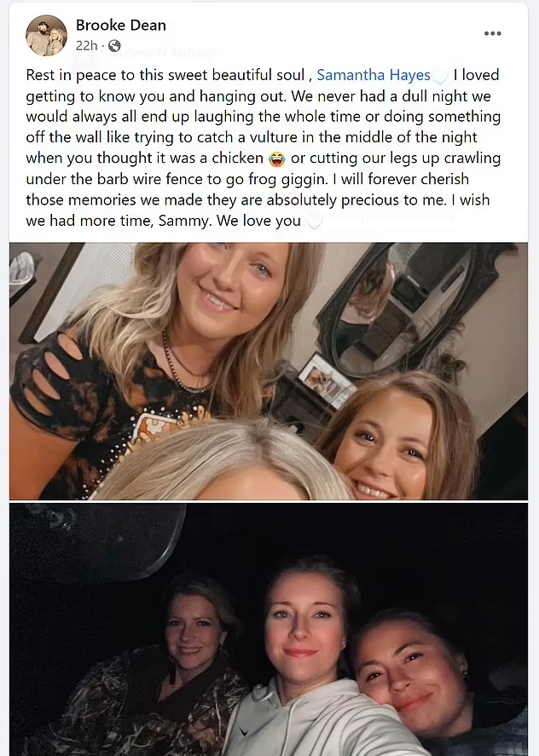Click the globe public privacy icon
The width and height of the screenshot is (539, 756).
tap(114, 46)
